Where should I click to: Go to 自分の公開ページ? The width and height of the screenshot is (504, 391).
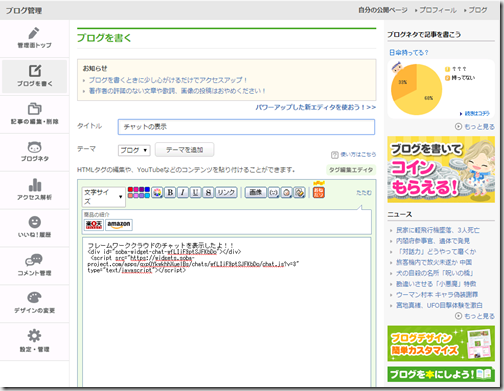[x=383, y=10]
